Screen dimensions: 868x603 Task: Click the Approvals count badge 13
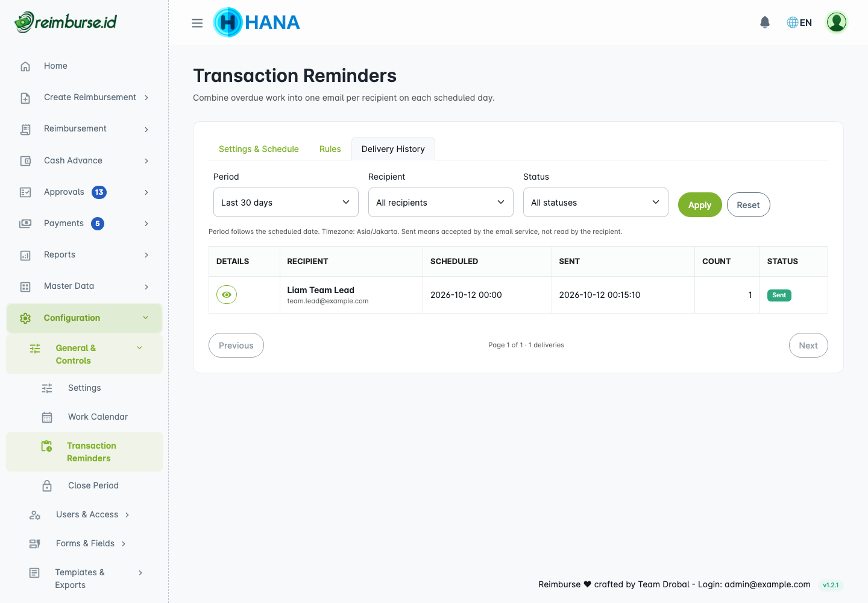pos(99,192)
